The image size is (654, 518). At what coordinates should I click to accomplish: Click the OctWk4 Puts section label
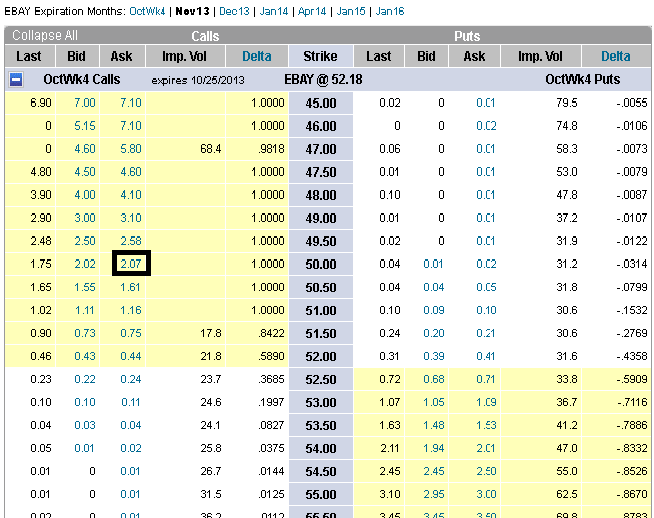click(x=583, y=79)
